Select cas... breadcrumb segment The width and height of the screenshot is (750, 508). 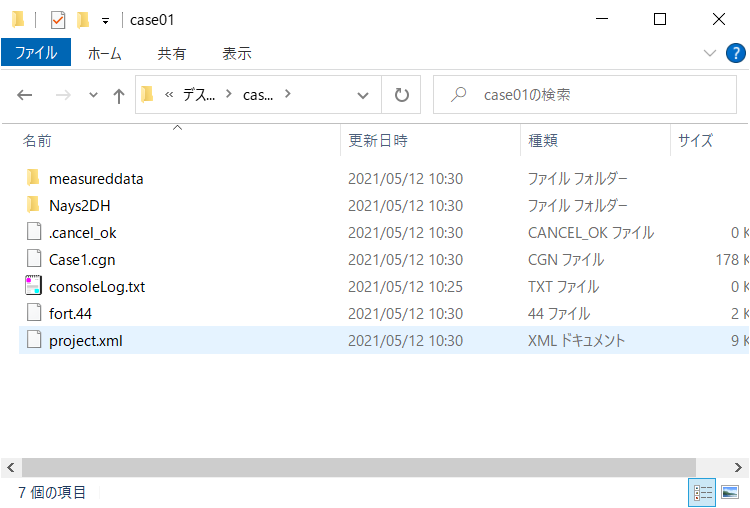click(258, 95)
